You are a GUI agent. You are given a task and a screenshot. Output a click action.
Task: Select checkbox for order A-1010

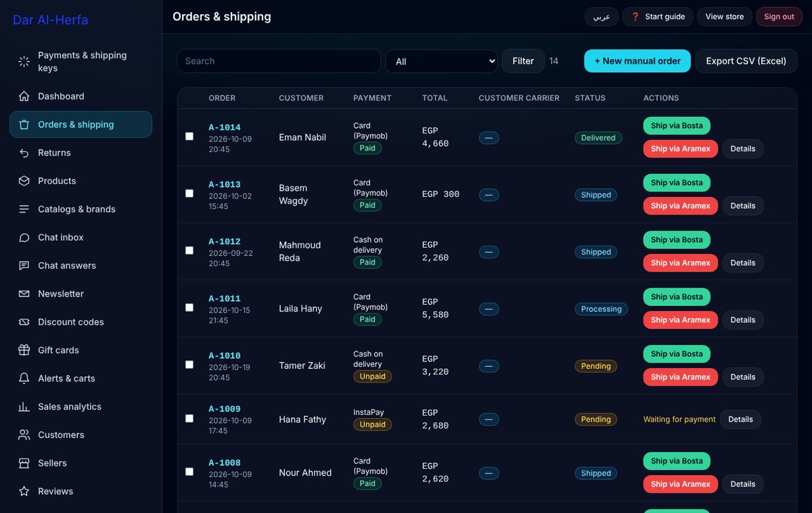pos(189,364)
